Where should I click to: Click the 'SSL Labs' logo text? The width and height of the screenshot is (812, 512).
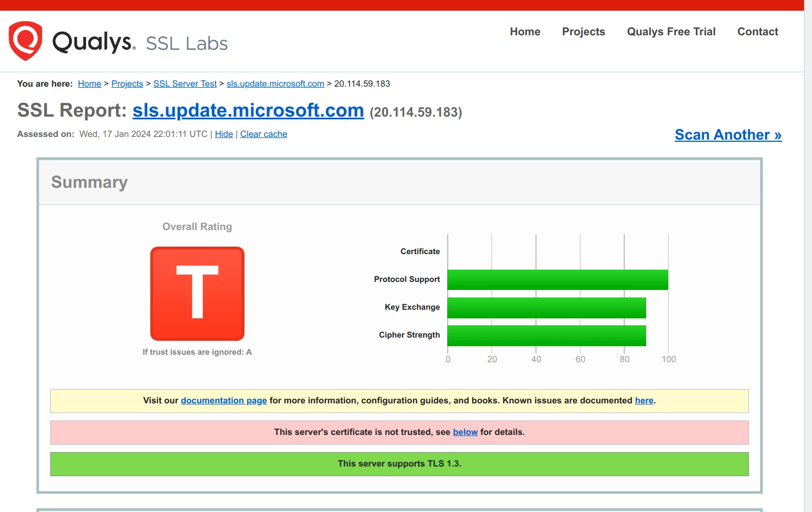click(x=187, y=43)
